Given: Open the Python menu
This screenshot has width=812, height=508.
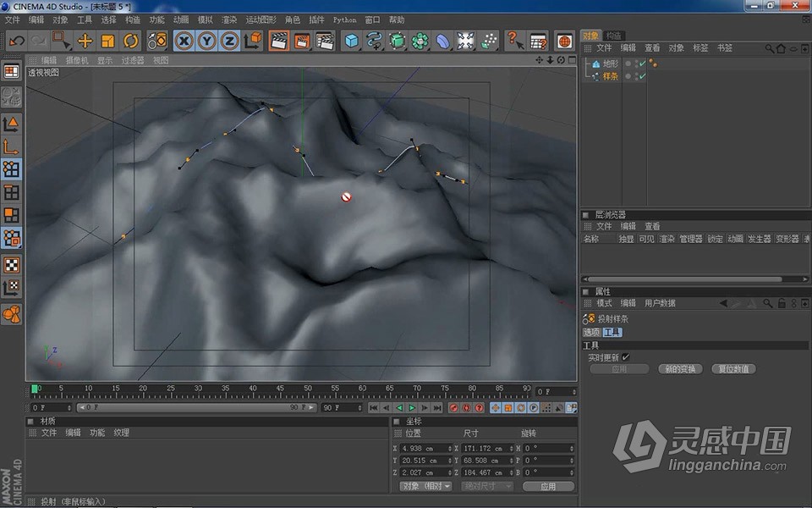Looking at the screenshot, I should tap(344, 19).
